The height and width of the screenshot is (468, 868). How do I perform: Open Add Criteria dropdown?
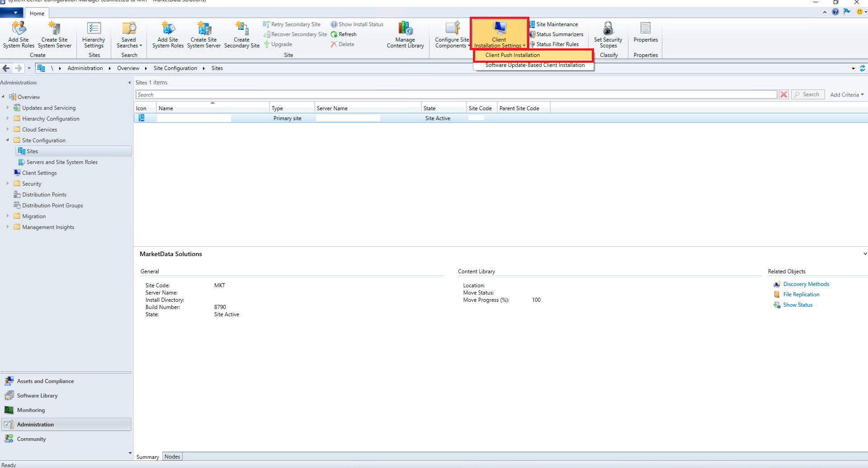(x=847, y=95)
